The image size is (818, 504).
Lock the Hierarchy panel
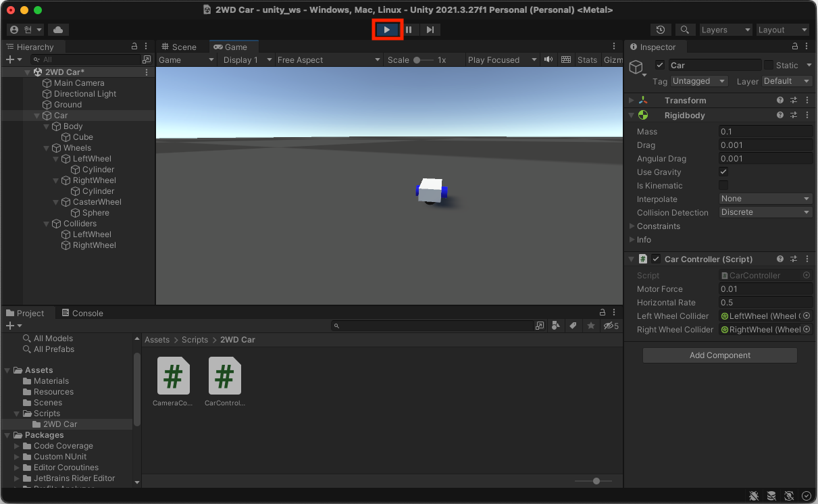(134, 47)
